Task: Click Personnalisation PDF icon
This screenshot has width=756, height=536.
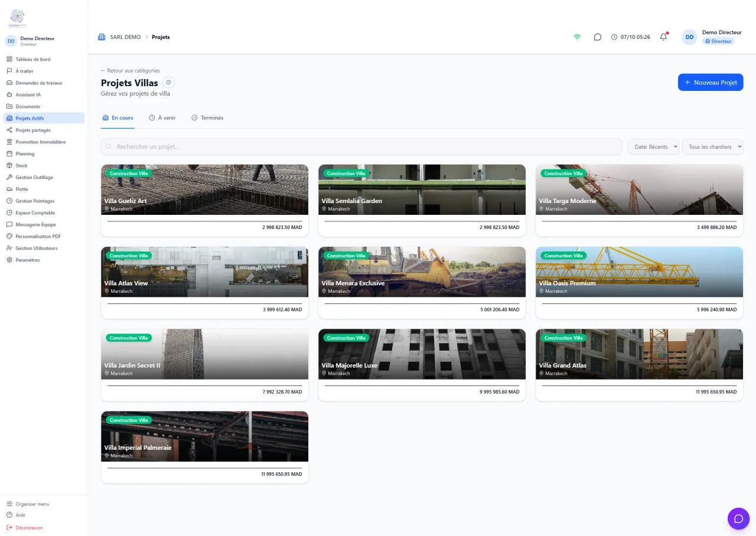Action: click(x=9, y=236)
